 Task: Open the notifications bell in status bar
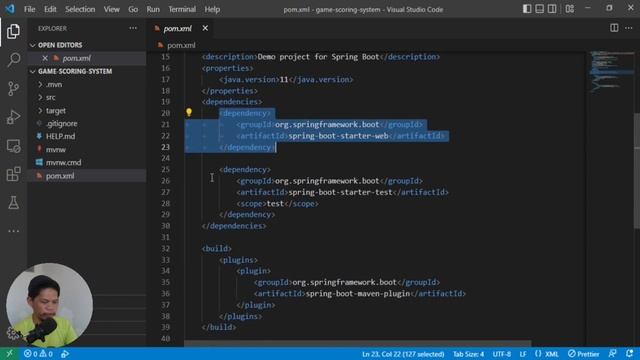pyautogui.click(x=629, y=353)
